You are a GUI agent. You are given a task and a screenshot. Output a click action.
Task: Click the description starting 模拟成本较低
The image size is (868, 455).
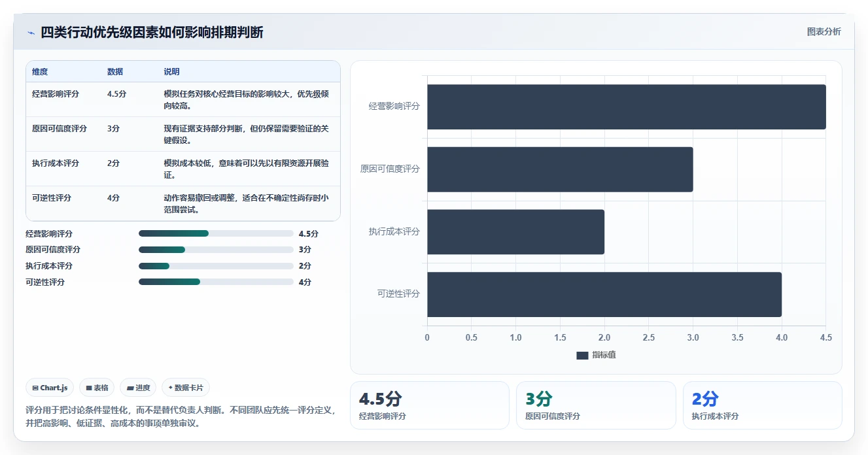[x=246, y=169]
